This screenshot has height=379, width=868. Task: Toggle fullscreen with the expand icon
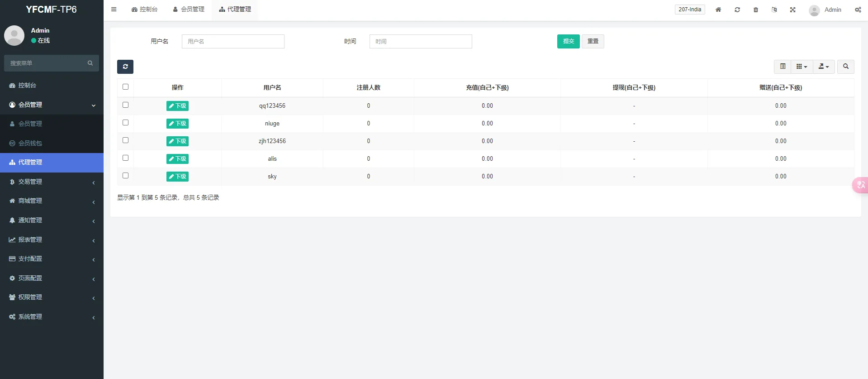click(792, 10)
